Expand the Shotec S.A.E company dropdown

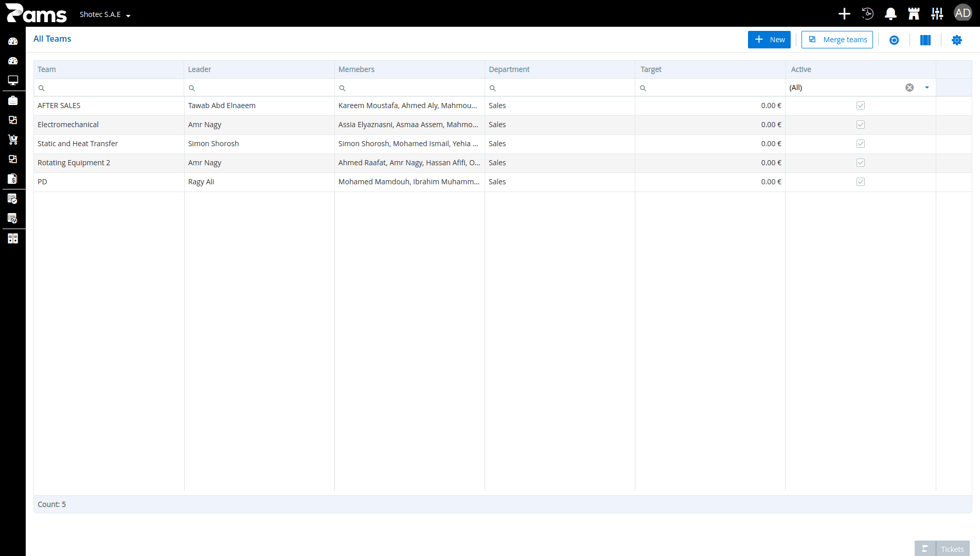105,14
